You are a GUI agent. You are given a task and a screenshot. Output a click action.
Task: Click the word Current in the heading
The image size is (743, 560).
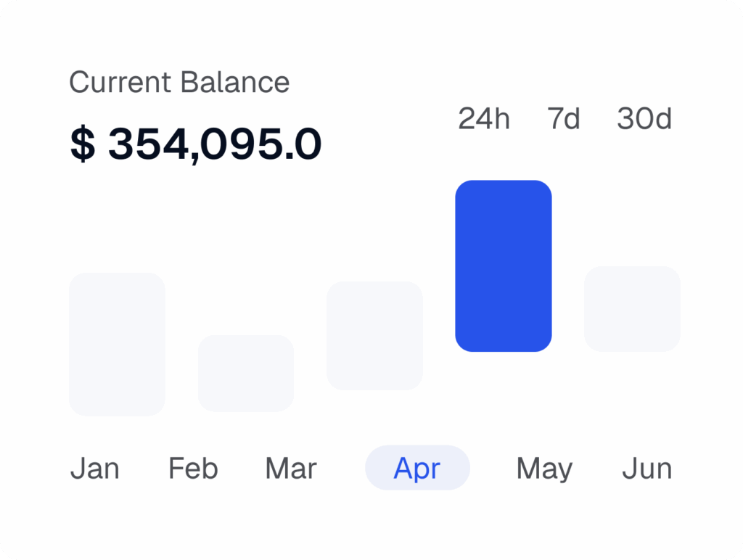coord(121,83)
